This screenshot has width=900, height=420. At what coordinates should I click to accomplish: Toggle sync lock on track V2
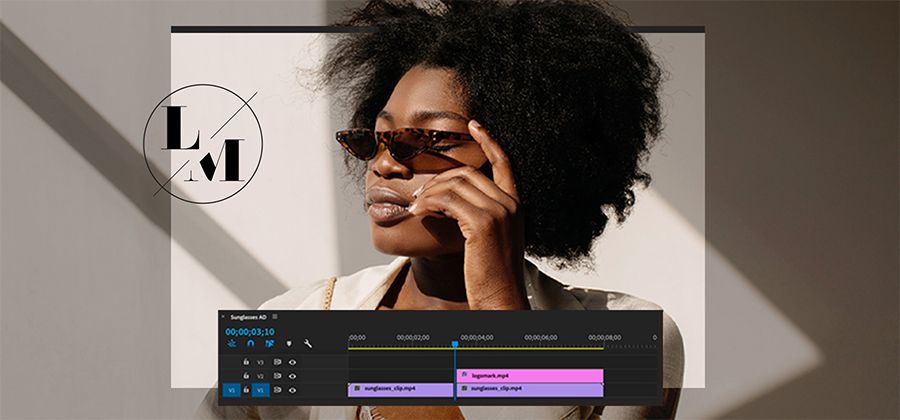277,376
